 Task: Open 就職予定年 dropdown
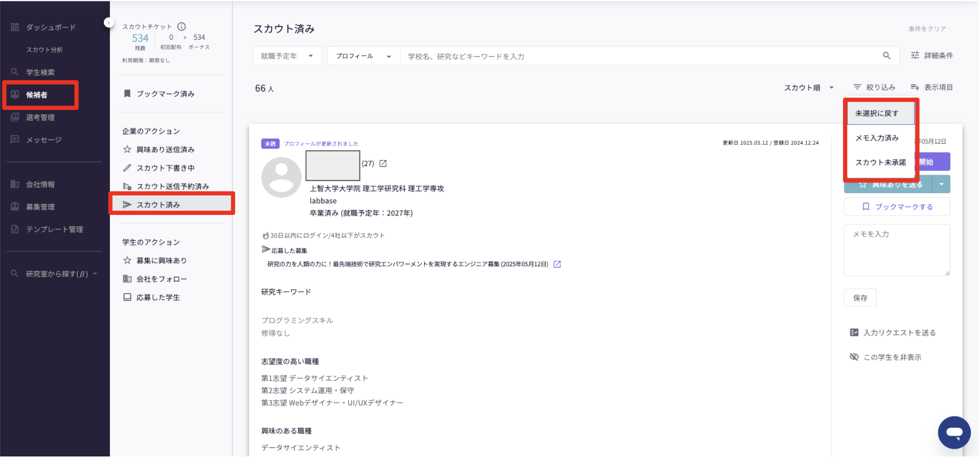pos(287,56)
